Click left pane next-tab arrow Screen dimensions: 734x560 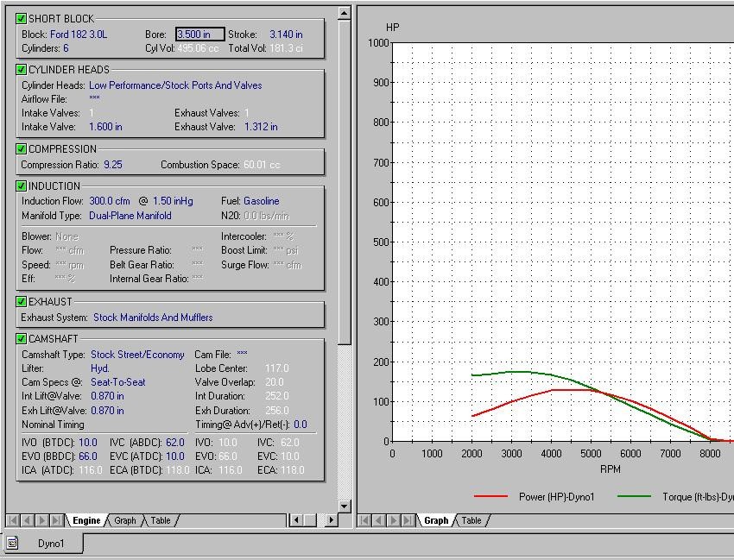(x=42, y=520)
